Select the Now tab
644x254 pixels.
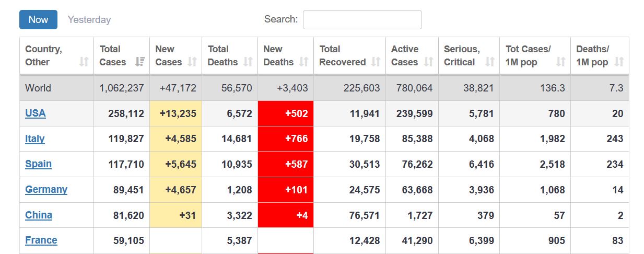point(38,20)
